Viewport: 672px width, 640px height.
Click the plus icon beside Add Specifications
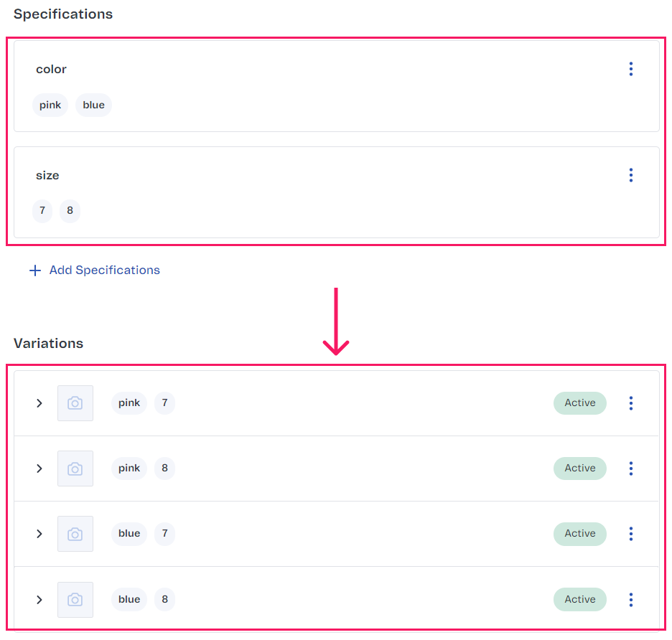[35, 270]
